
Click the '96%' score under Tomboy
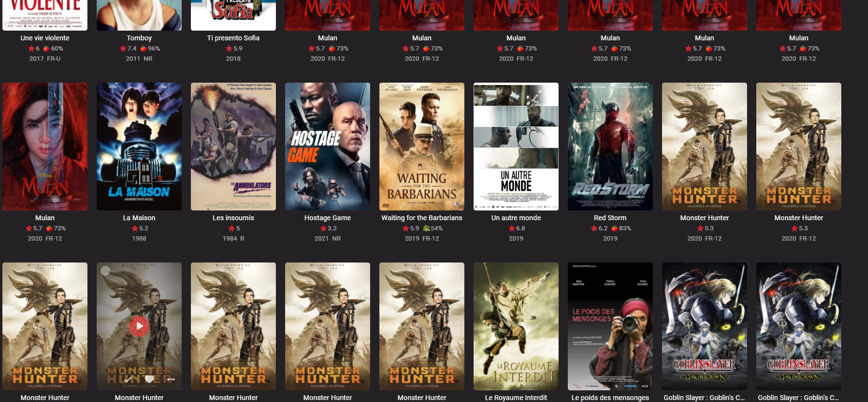point(154,49)
